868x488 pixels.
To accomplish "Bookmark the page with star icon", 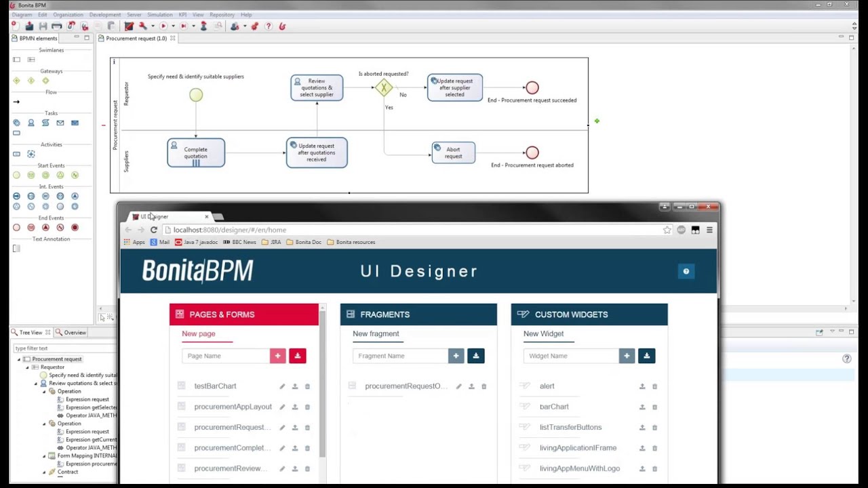I will 667,230.
